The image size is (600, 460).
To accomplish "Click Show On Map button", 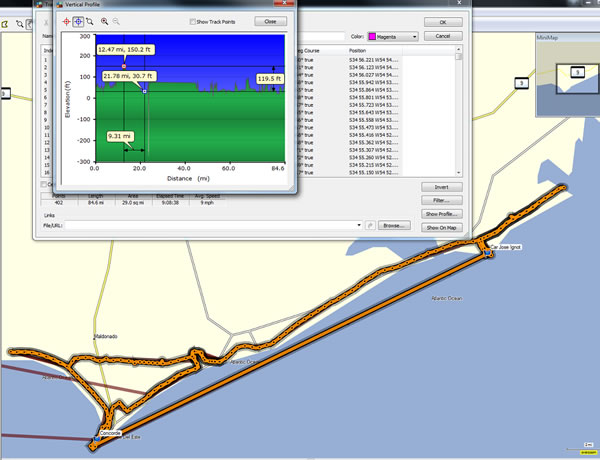I will [x=442, y=228].
